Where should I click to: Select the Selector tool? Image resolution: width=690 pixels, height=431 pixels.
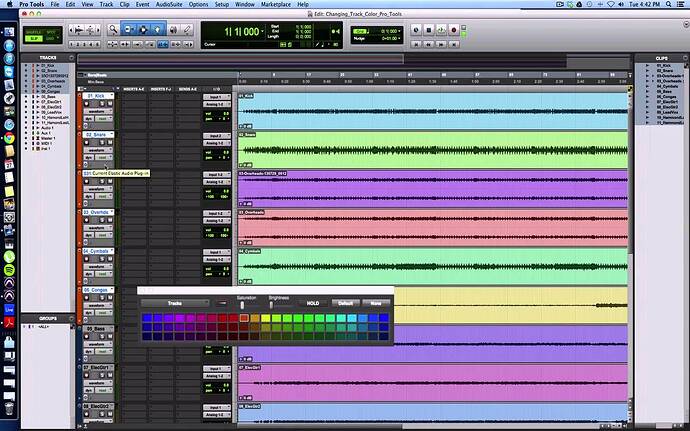point(143,29)
